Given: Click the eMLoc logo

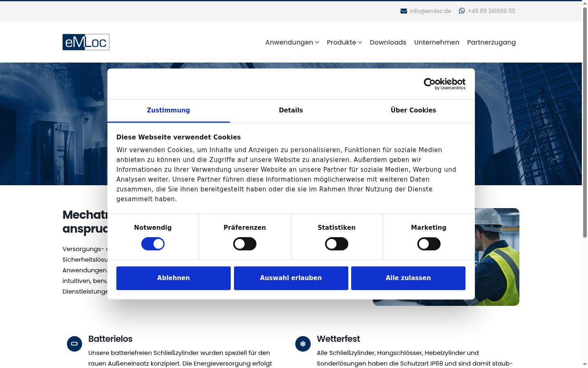Looking at the screenshot, I should (86, 42).
